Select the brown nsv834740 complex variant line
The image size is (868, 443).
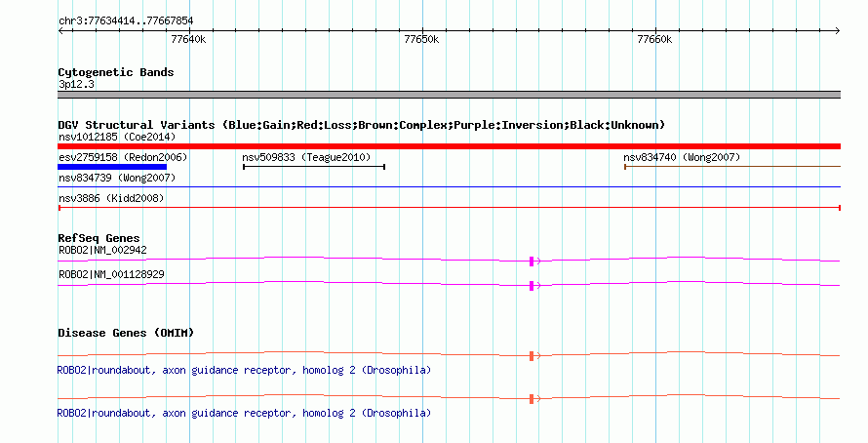point(732,167)
